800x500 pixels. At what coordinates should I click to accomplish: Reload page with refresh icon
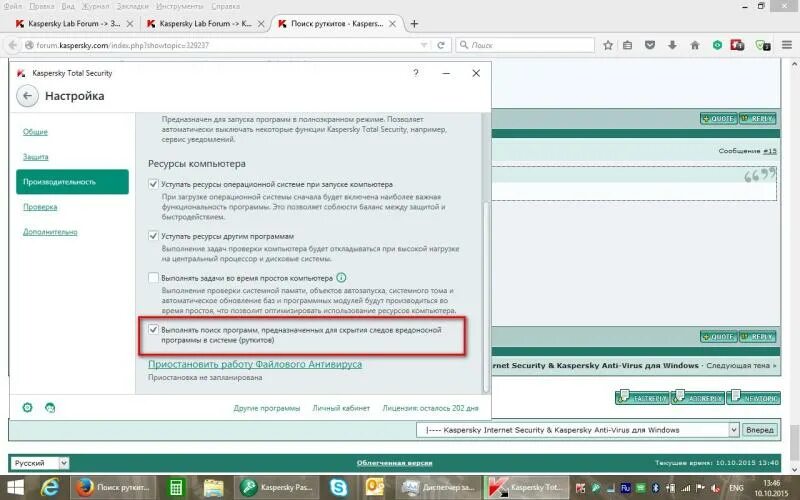click(x=441, y=45)
